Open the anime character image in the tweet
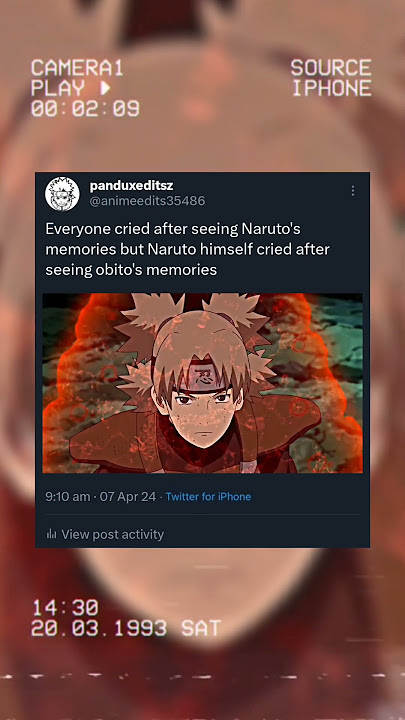Viewport: 405px width, 720px height. 202,383
